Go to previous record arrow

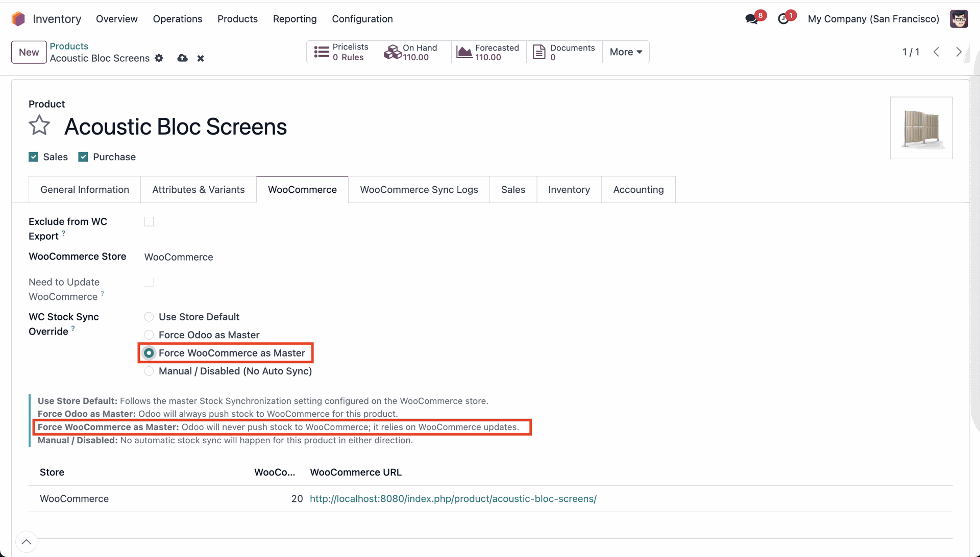936,52
